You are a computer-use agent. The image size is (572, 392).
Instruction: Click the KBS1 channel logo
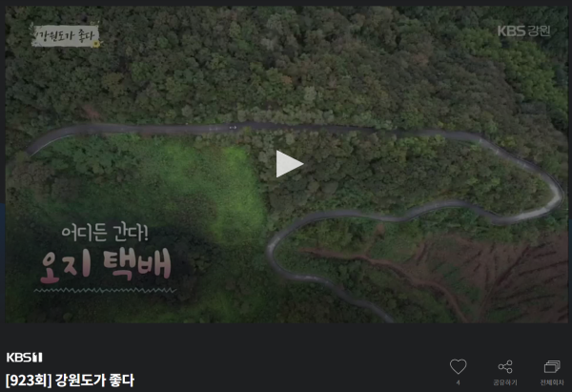25,358
